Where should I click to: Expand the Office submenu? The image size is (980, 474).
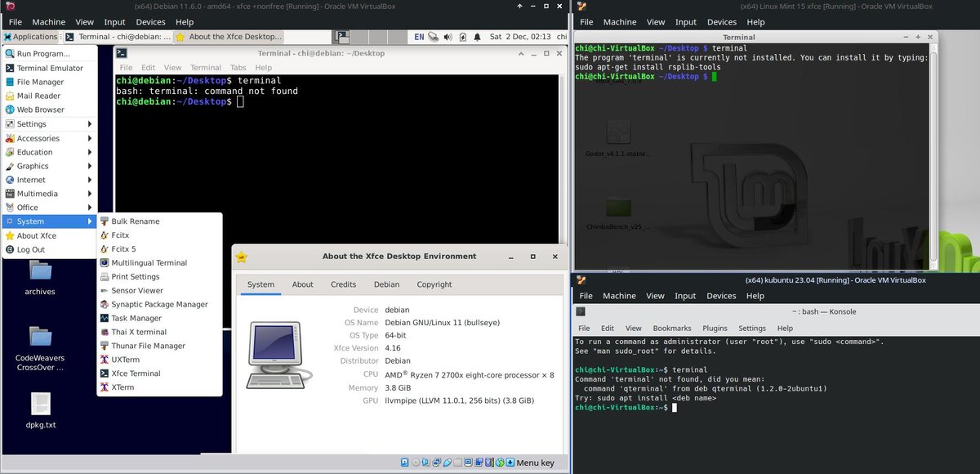pos(50,208)
